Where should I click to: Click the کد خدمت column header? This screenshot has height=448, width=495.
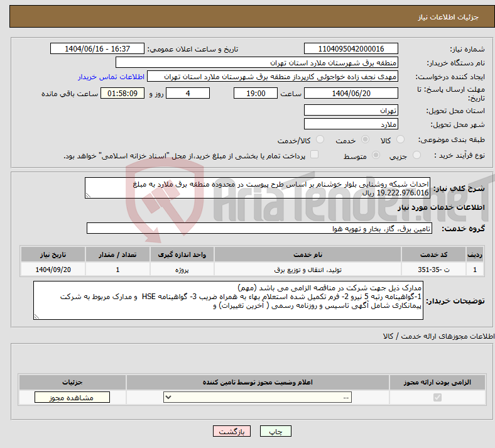(434, 254)
